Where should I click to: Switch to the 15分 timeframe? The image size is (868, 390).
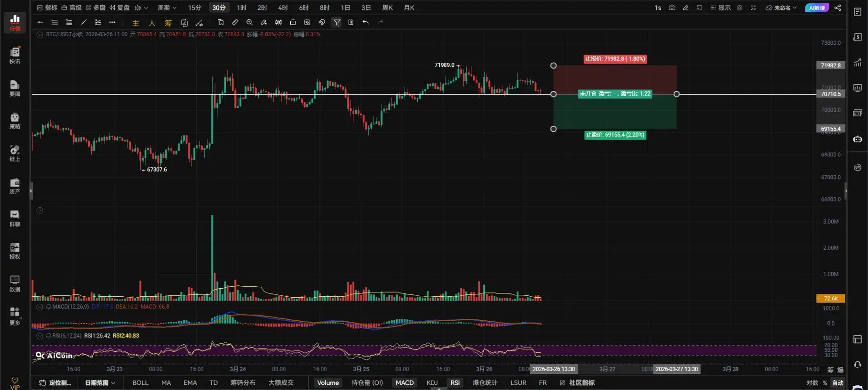click(x=195, y=8)
